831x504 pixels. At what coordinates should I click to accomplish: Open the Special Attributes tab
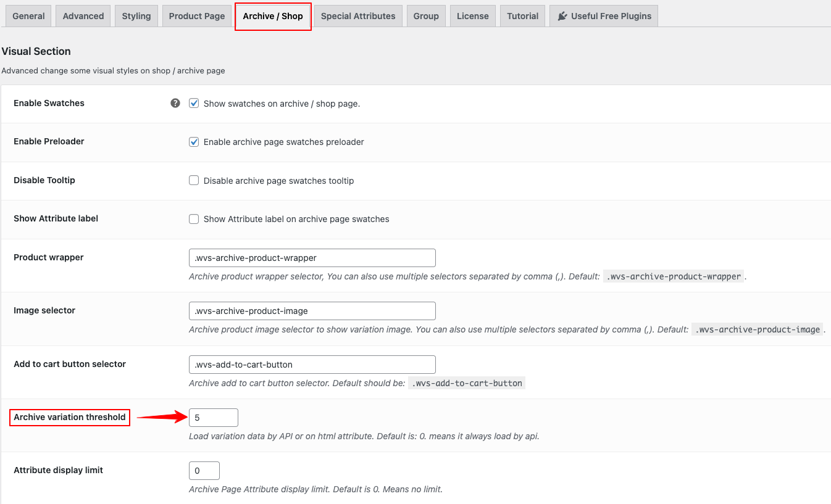coord(357,15)
